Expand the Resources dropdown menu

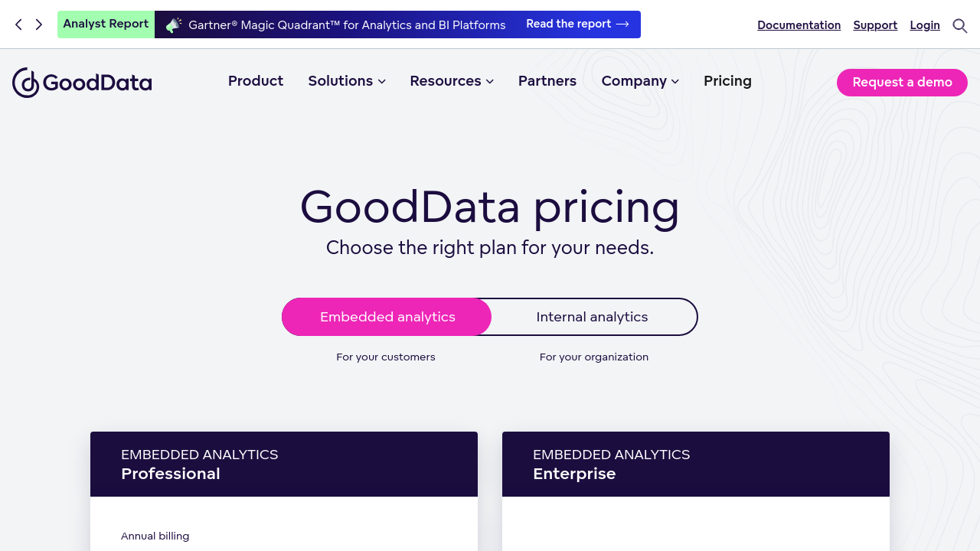452,81
